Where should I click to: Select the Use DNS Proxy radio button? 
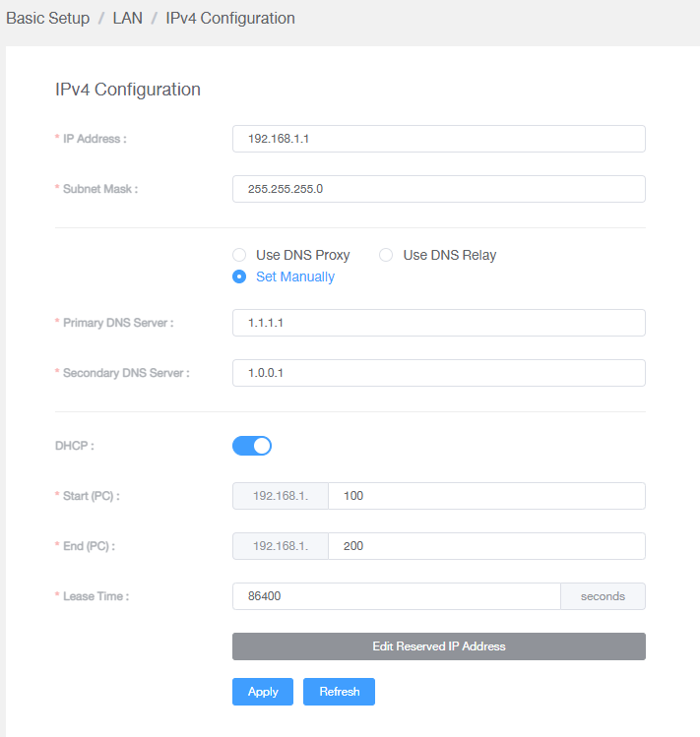(239, 255)
